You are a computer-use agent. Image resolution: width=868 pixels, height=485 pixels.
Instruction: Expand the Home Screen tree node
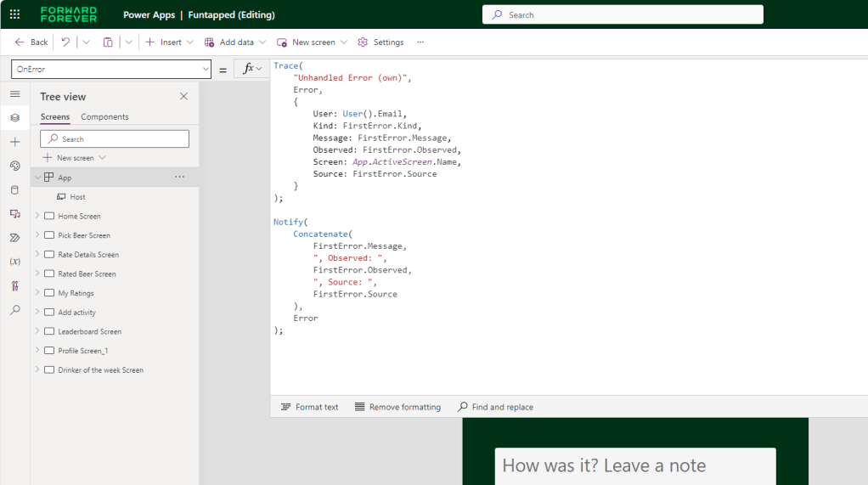pyautogui.click(x=37, y=216)
